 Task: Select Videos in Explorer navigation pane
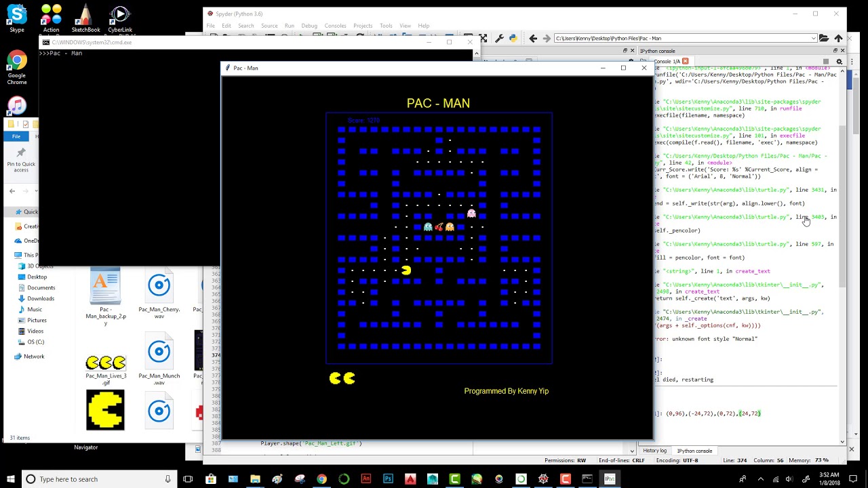[x=35, y=331]
